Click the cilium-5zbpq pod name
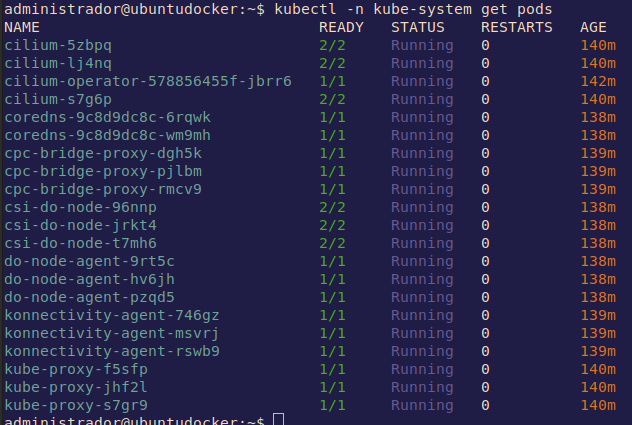 [x=58, y=45]
